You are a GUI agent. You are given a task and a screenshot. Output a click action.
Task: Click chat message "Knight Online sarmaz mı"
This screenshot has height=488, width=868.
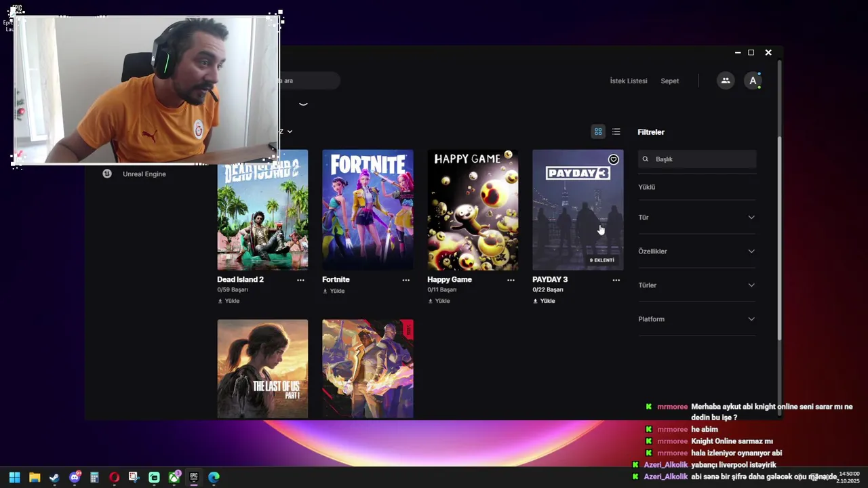tap(732, 441)
